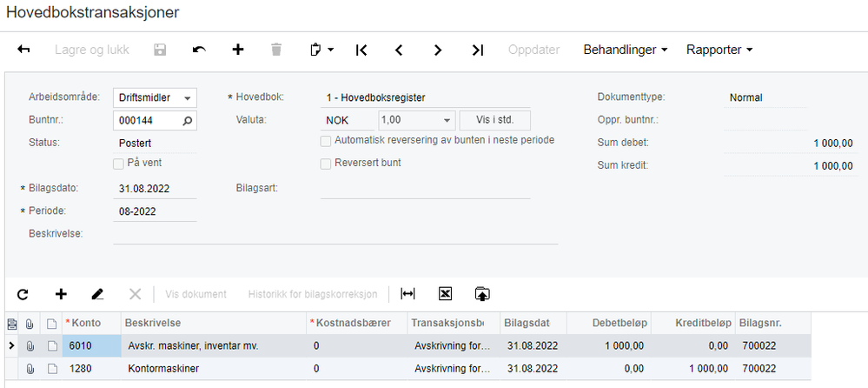Click the undo icon in the top toolbar

199,50
